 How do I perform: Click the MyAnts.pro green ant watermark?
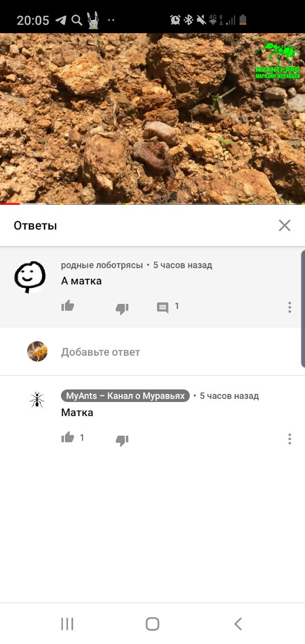click(x=277, y=58)
